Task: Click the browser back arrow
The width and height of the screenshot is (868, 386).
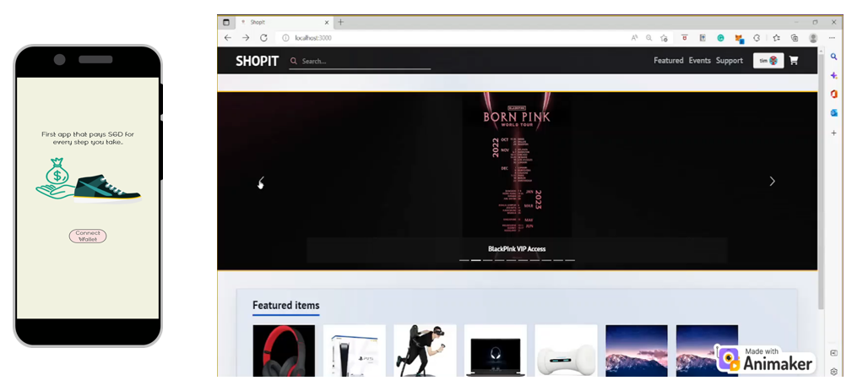Action: (x=227, y=38)
